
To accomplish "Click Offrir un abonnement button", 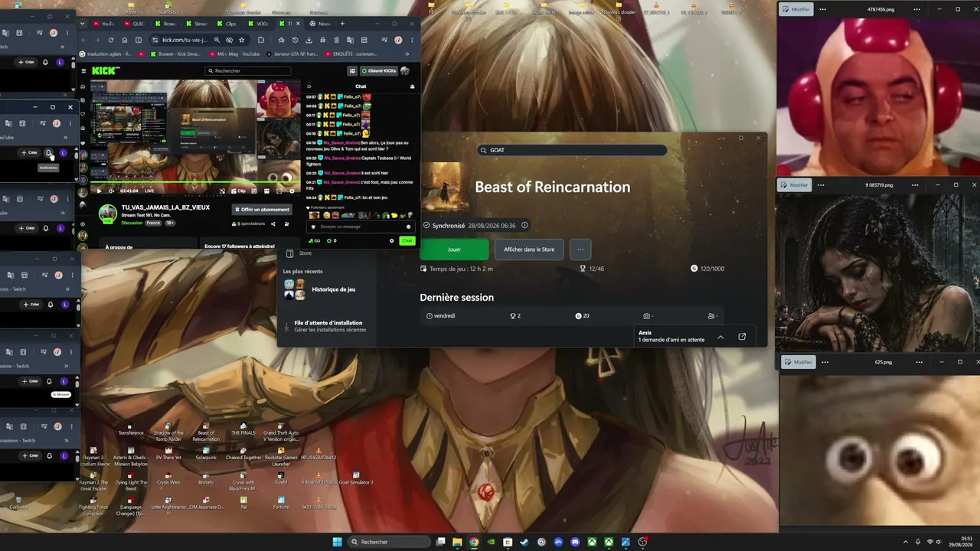I will coord(263,210).
